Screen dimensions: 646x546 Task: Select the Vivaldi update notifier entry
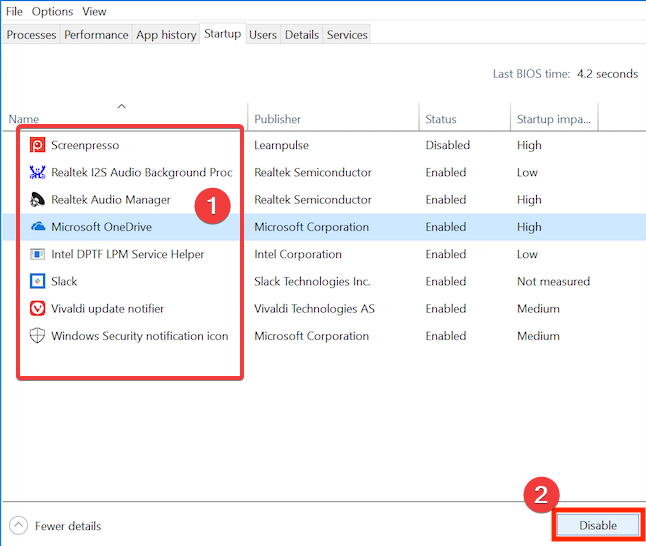107,309
